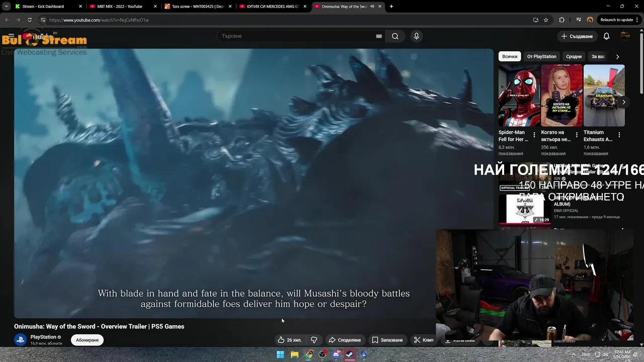Close the Torx screw tab
The height and width of the screenshot is (362, 644).
[230, 7]
